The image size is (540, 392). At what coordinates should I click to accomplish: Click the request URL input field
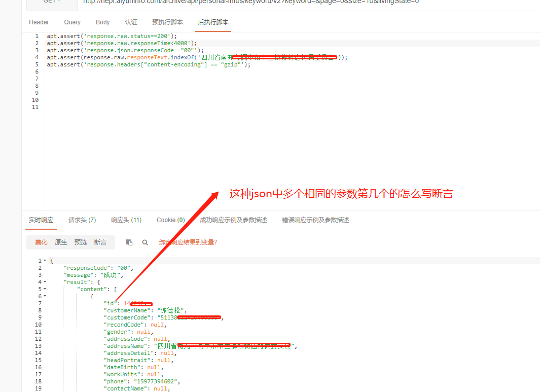309,2
